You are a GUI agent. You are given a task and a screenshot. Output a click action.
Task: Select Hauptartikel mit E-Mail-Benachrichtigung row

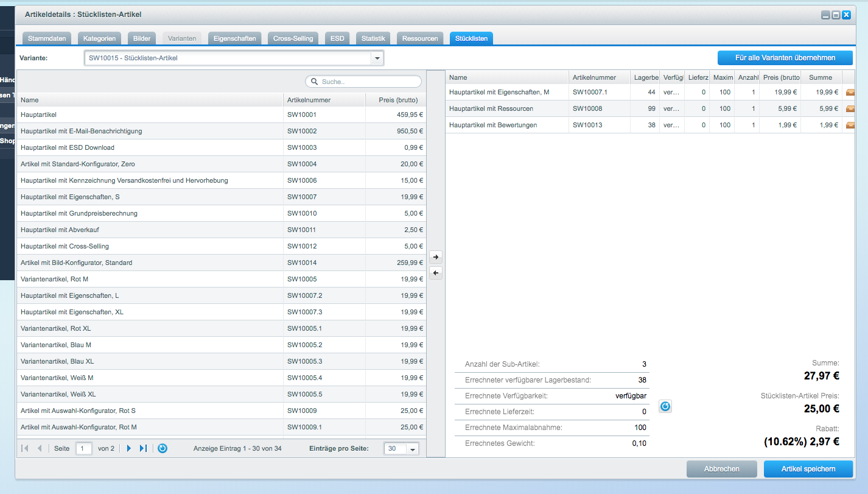coord(222,131)
